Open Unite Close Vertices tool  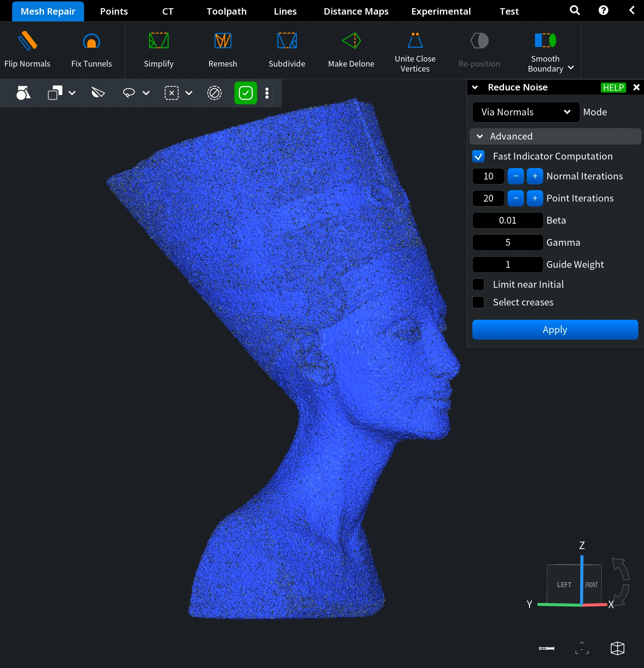[x=415, y=52]
